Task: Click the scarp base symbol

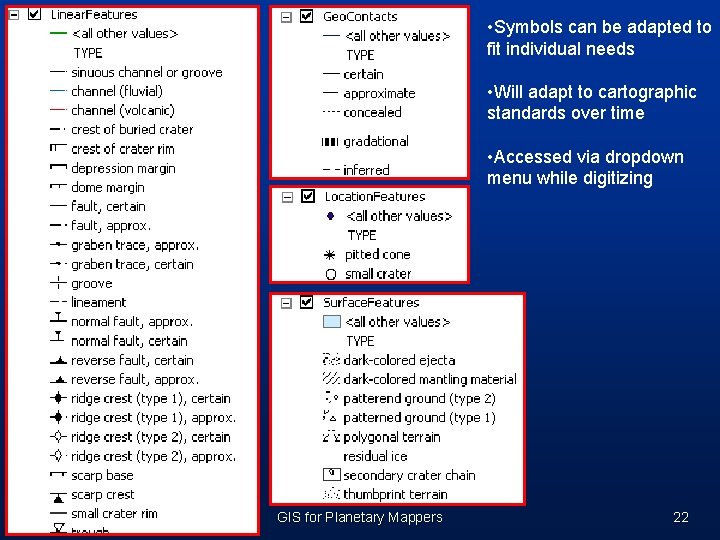Action: (x=58, y=474)
